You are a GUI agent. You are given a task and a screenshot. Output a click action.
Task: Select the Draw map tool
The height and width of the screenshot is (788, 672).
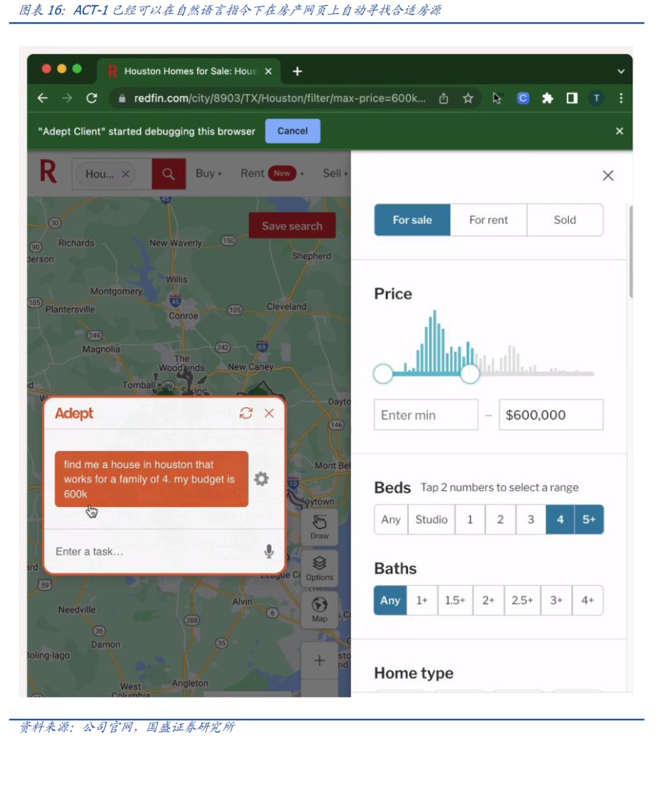320,527
